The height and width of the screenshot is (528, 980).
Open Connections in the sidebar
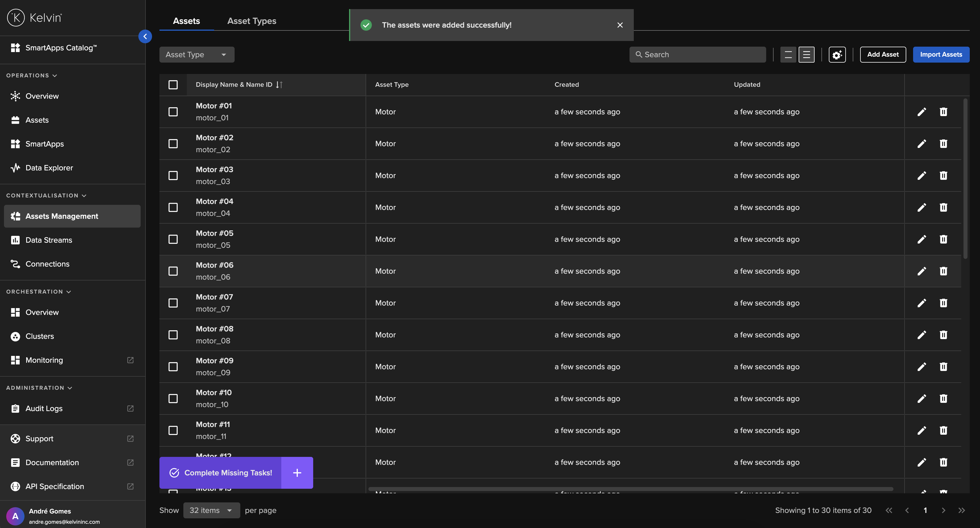tap(47, 264)
